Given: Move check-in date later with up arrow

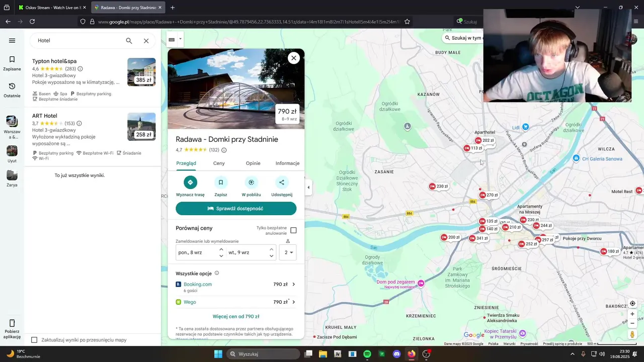Looking at the screenshot, I should pyautogui.click(x=221, y=249).
